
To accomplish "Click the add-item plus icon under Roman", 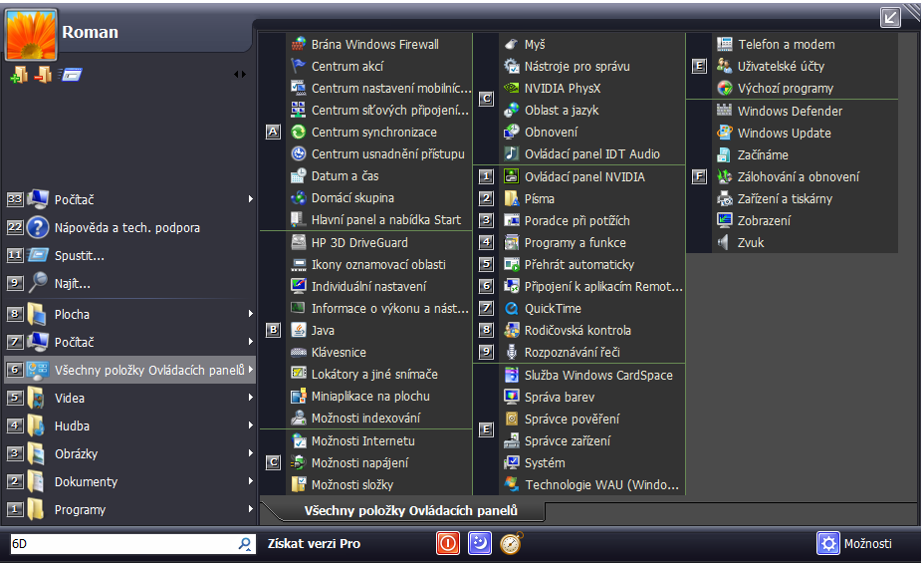I will [x=19, y=75].
